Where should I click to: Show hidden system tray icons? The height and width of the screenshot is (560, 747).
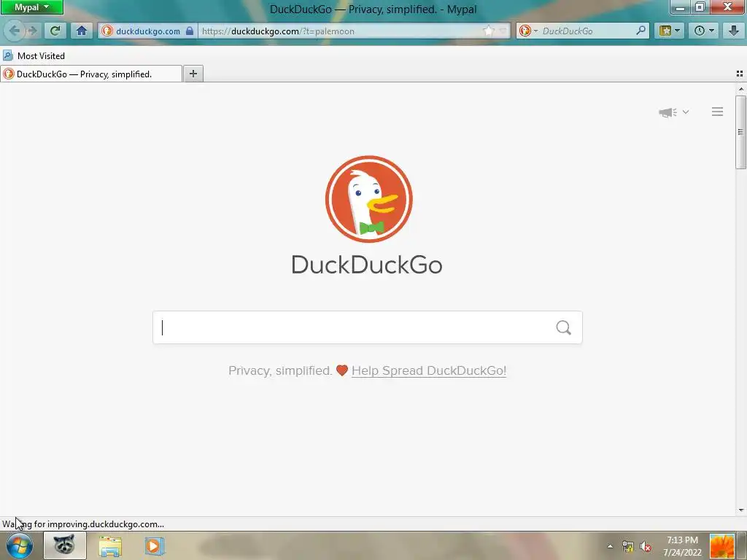[x=610, y=546]
